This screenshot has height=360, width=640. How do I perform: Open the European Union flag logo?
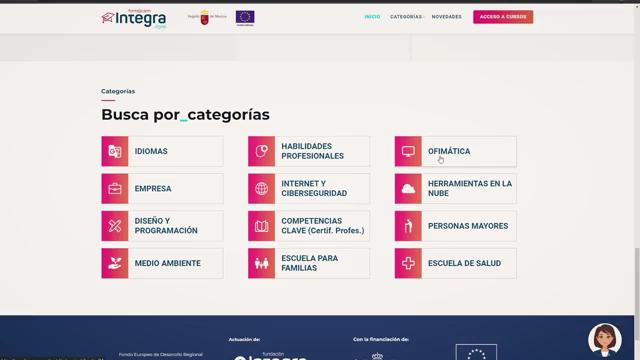(245, 18)
